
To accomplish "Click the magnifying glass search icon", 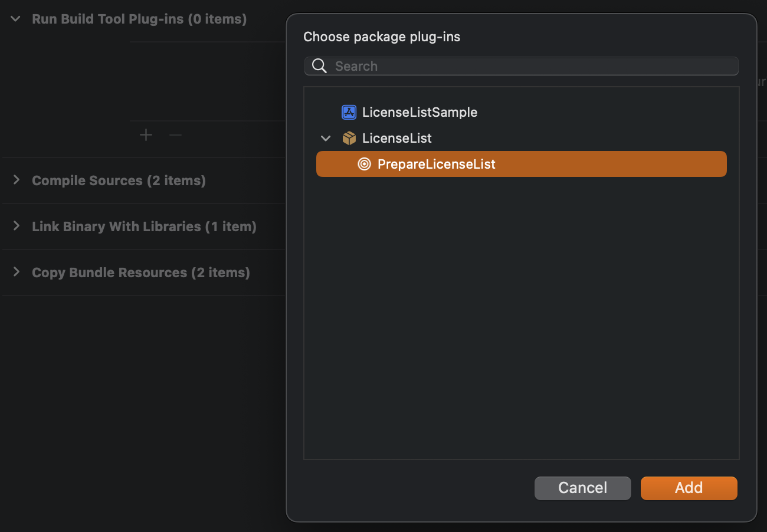I will pyautogui.click(x=319, y=66).
